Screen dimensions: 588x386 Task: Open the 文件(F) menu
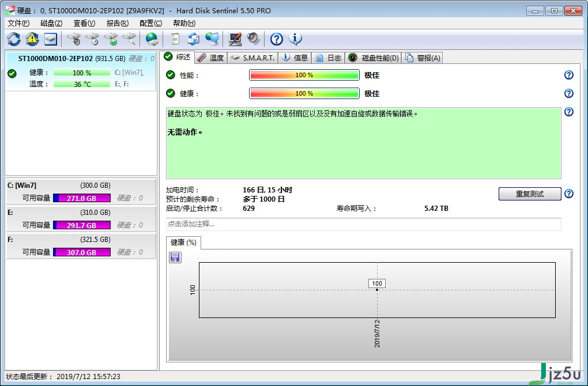click(x=19, y=23)
